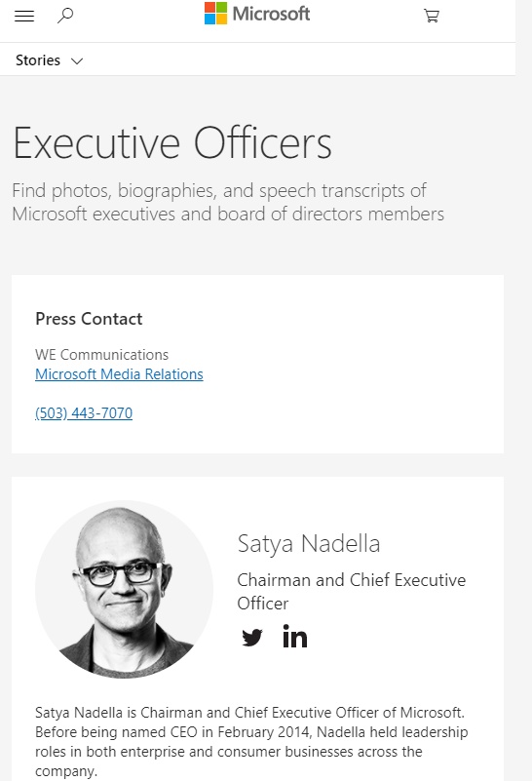Open the Stories menu label
Screen dimensions: 532x781
(x=38, y=60)
